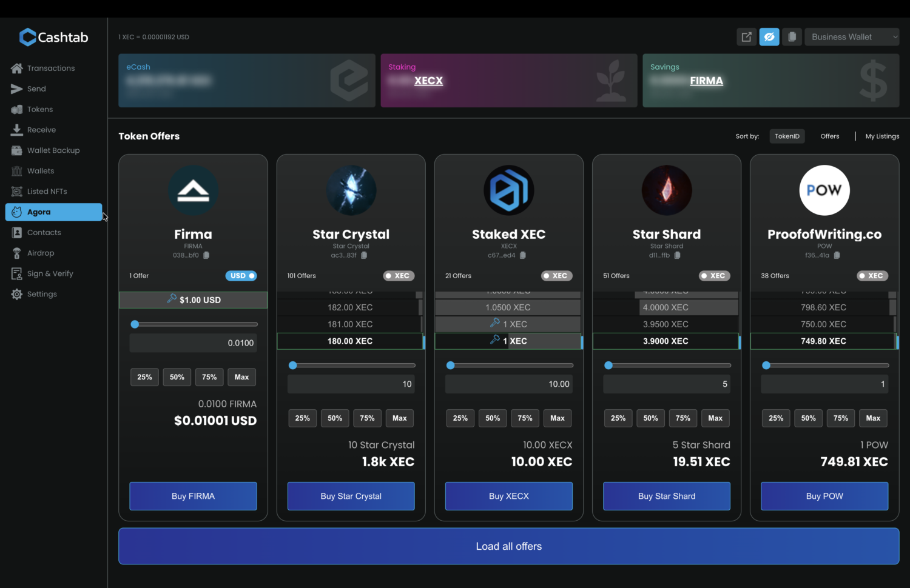
Task: Open Listed NFTs
Action: 47,191
